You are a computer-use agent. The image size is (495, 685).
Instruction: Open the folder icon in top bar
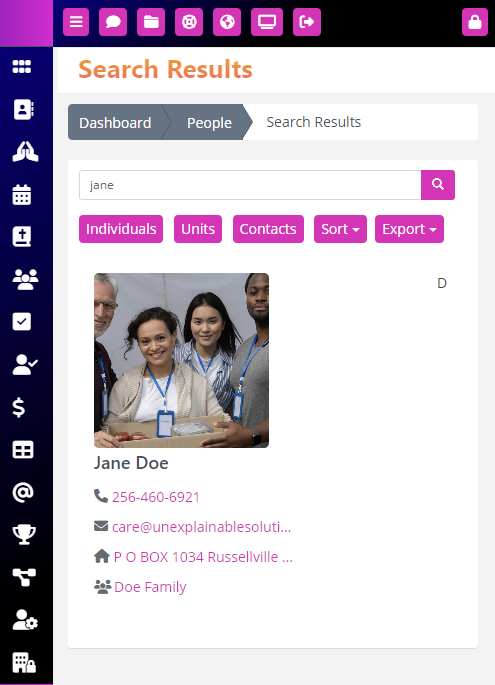coord(151,22)
